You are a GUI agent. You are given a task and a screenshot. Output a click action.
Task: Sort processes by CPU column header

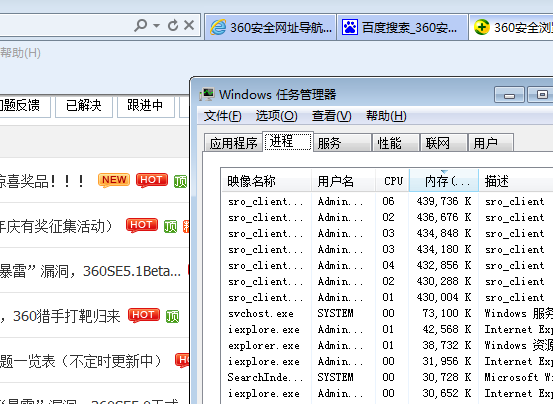click(393, 181)
